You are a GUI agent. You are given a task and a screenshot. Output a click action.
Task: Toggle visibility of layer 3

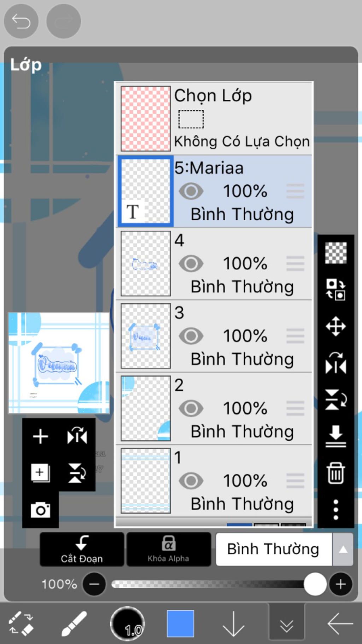(191, 336)
